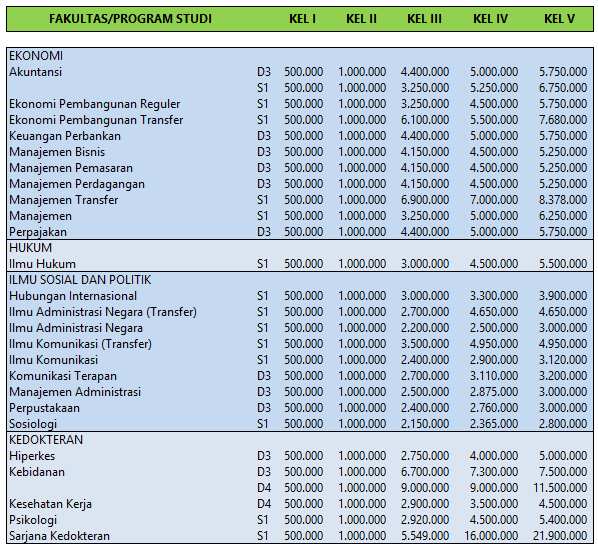Click ILMU SOSIAL DAN POLITIK heading
Viewport: 598px width, 544px height.
tap(80, 280)
